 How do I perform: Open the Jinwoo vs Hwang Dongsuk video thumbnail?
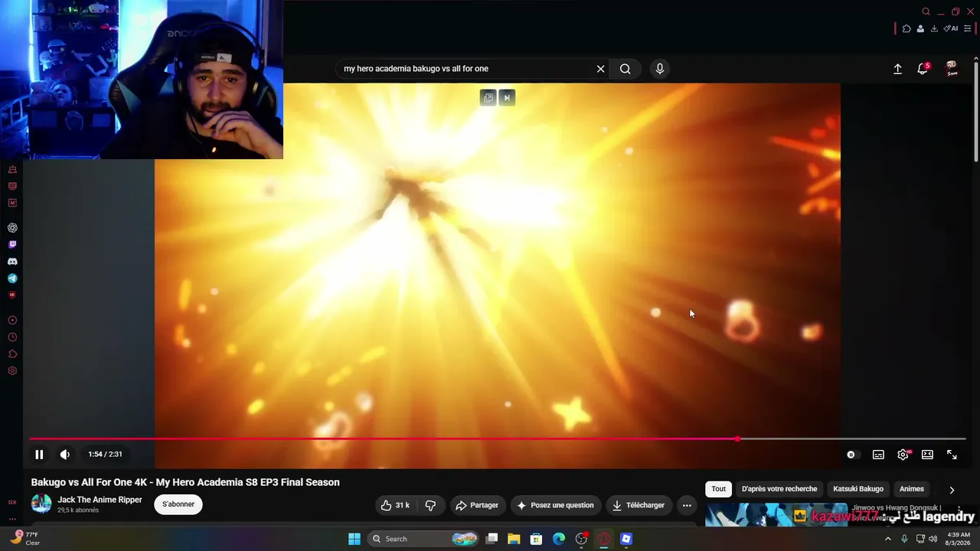click(x=776, y=515)
